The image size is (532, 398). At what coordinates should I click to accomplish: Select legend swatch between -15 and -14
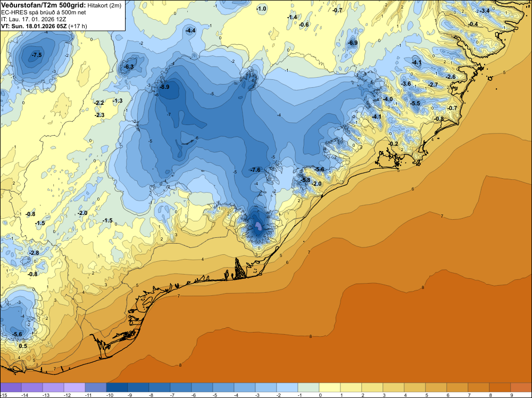tap(11, 387)
